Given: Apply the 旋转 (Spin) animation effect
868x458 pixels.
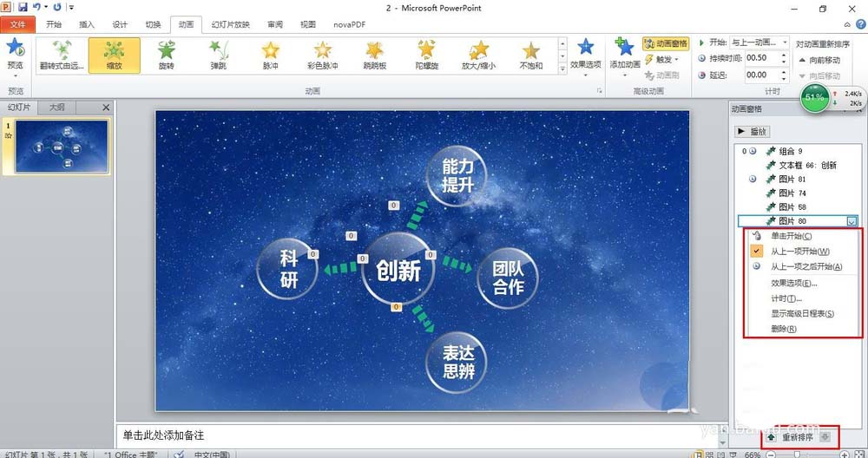Looking at the screenshot, I should pos(166,55).
